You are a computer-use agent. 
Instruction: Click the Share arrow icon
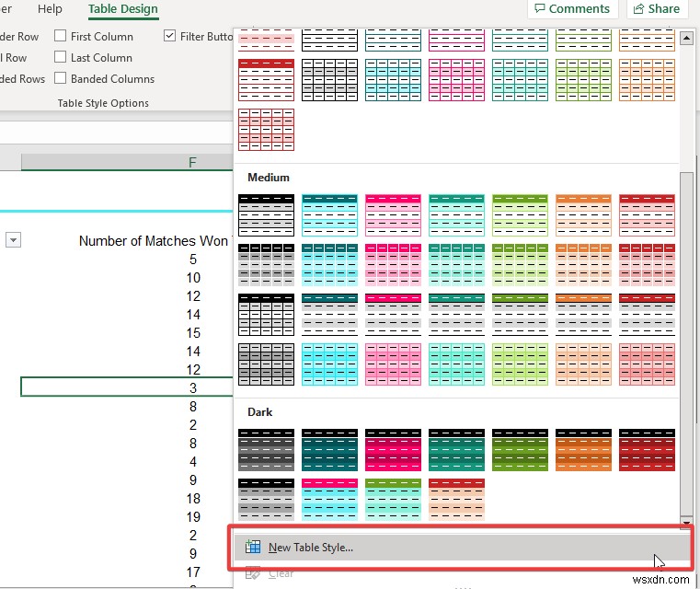(639, 8)
